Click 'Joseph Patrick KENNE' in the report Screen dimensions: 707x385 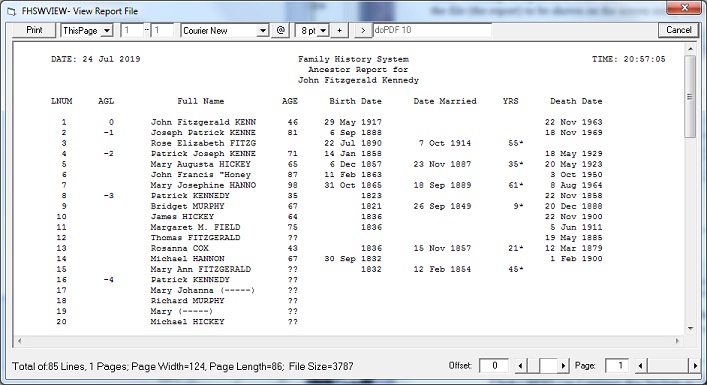(x=203, y=133)
